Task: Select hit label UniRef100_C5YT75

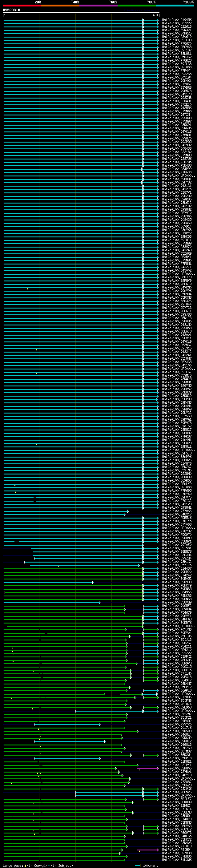Action: [x=177, y=565]
